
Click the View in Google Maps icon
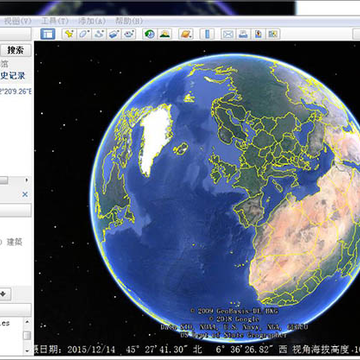point(273,34)
